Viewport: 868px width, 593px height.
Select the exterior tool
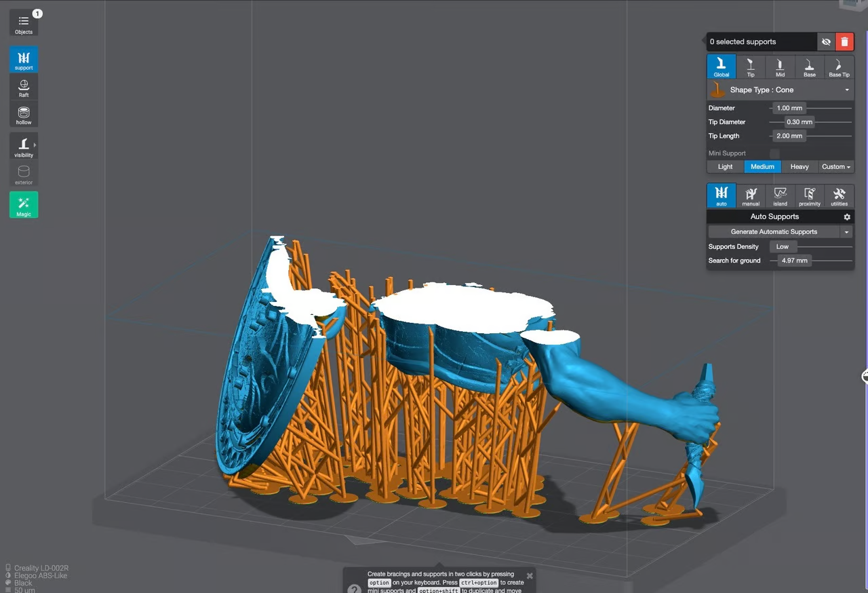pyautogui.click(x=24, y=174)
